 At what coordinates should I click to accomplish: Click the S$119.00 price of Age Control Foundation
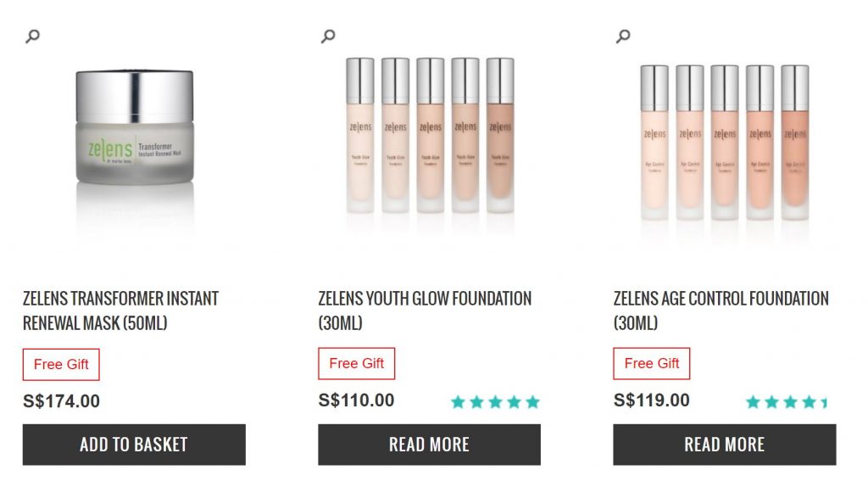tap(652, 400)
